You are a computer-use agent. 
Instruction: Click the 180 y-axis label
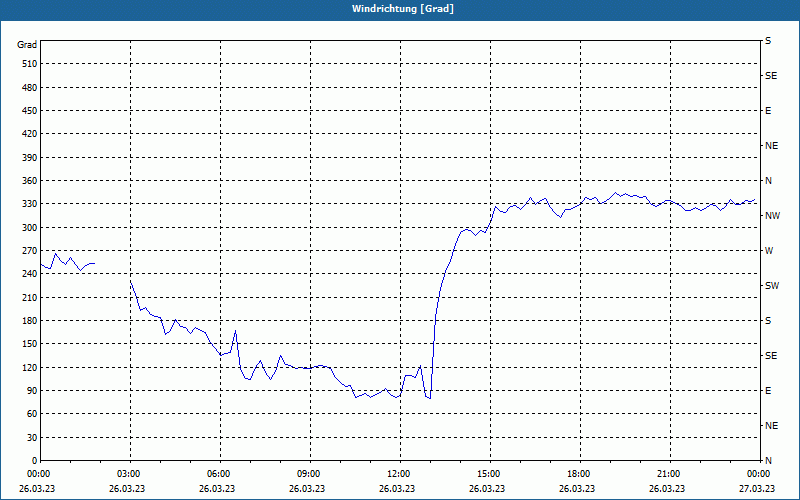(29, 321)
